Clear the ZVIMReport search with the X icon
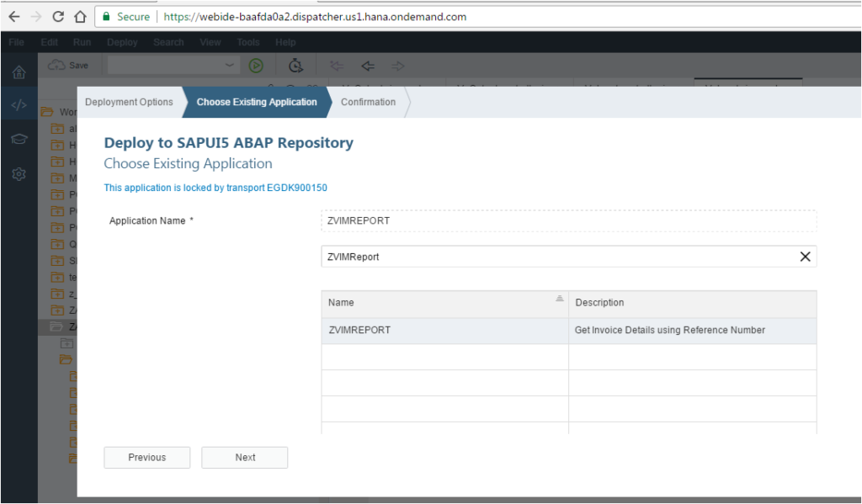 (x=805, y=257)
